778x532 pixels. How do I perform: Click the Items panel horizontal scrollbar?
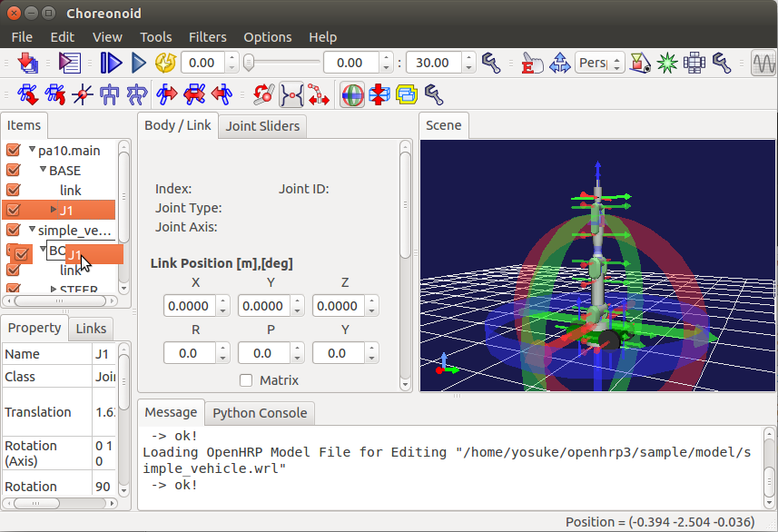click(60, 300)
